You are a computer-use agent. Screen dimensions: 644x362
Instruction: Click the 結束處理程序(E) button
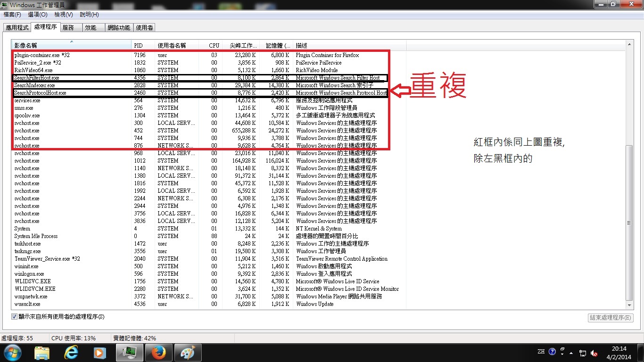pyautogui.click(x=611, y=318)
